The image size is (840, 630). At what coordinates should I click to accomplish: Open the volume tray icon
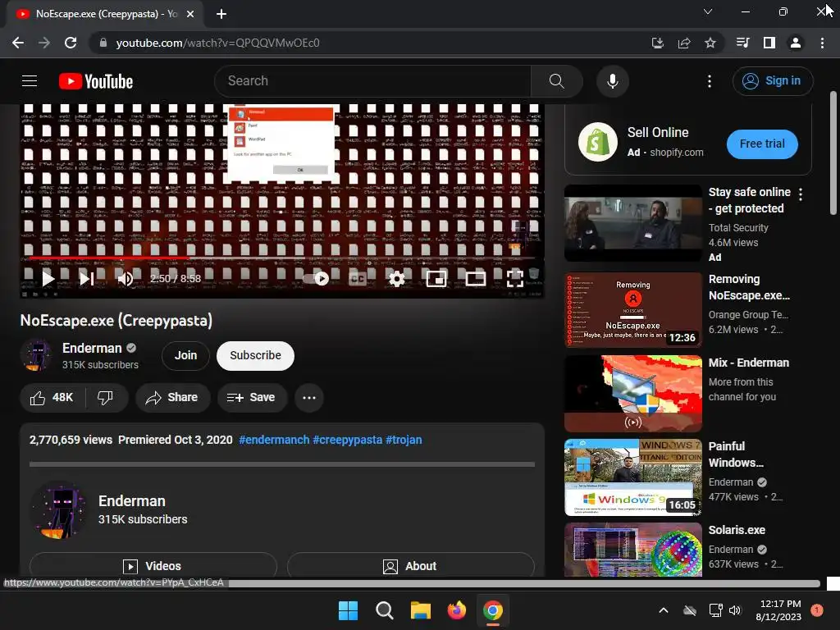click(x=735, y=610)
